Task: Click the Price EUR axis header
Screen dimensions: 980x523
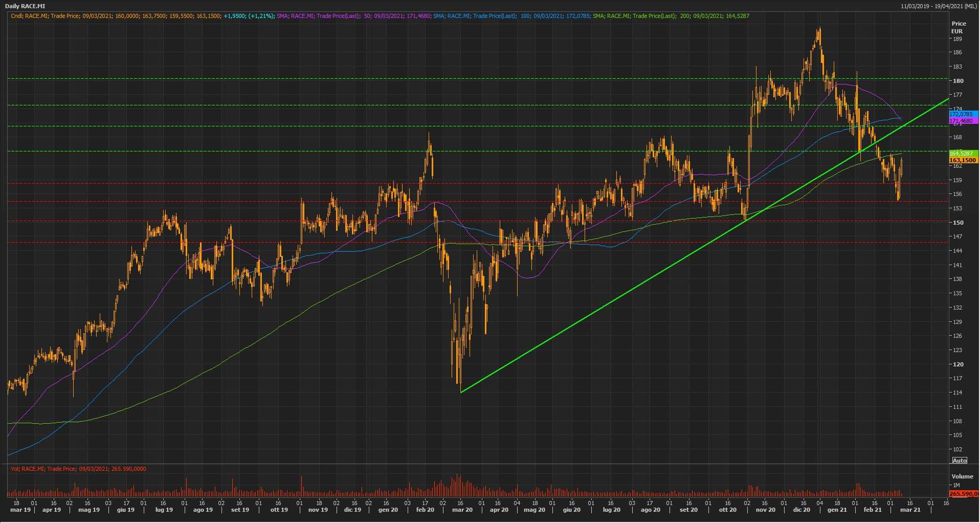Action: pos(958,27)
